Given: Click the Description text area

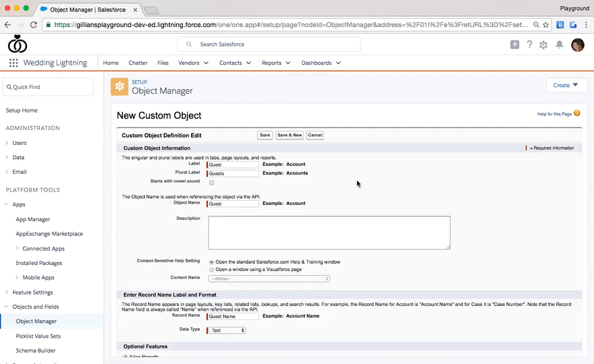Looking at the screenshot, I should pos(329,233).
